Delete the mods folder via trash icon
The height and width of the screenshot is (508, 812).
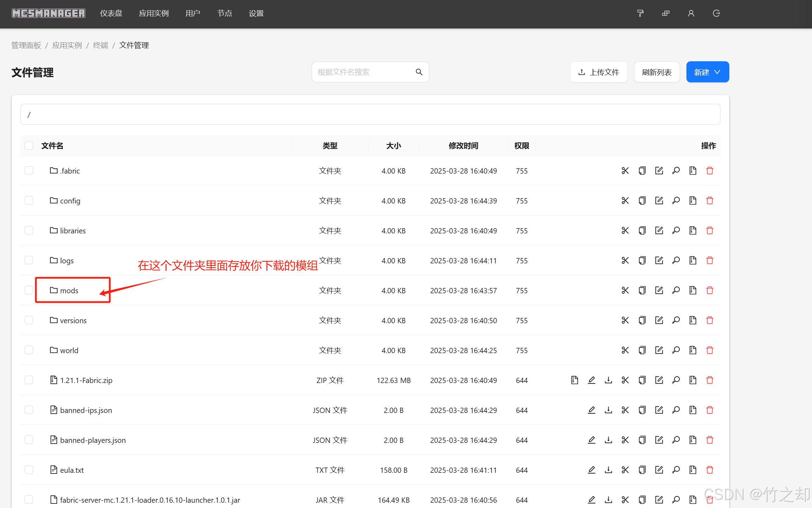pyautogui.click(x=709, y=290)
